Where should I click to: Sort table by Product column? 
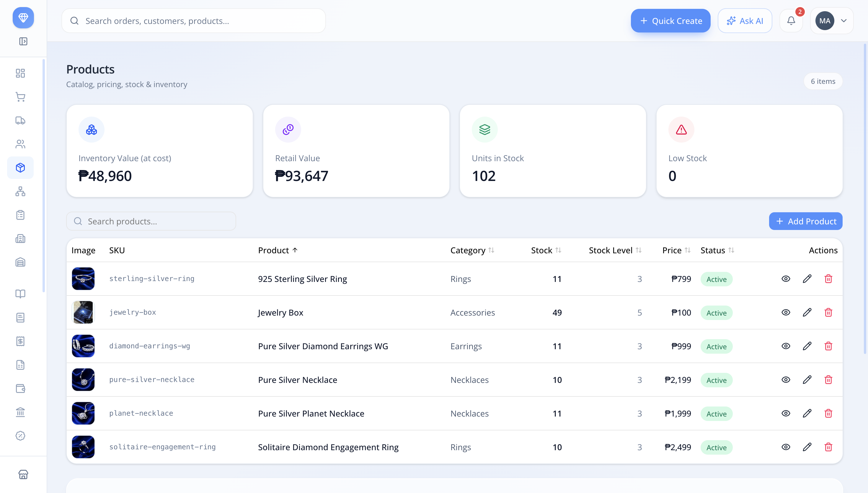click(278, 250)
